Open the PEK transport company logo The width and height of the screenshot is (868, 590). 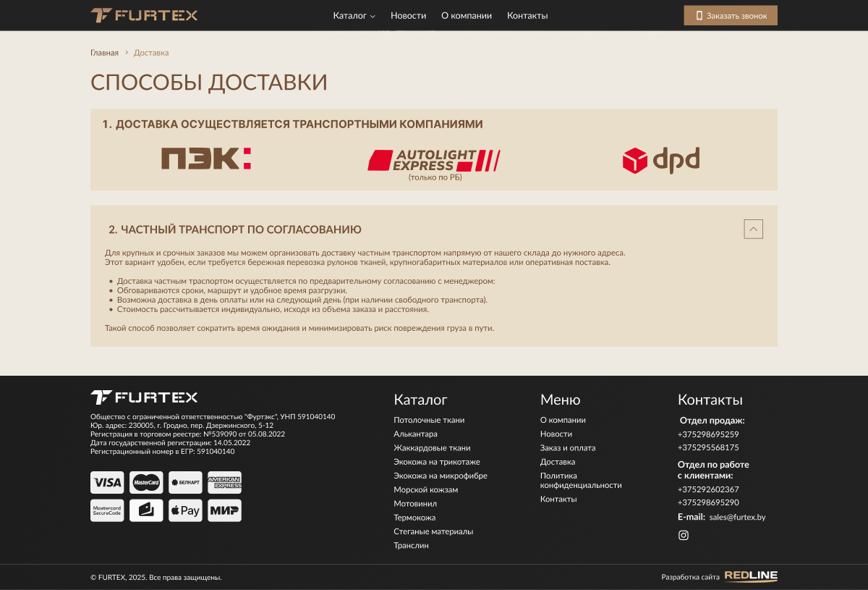pos(205,159)
